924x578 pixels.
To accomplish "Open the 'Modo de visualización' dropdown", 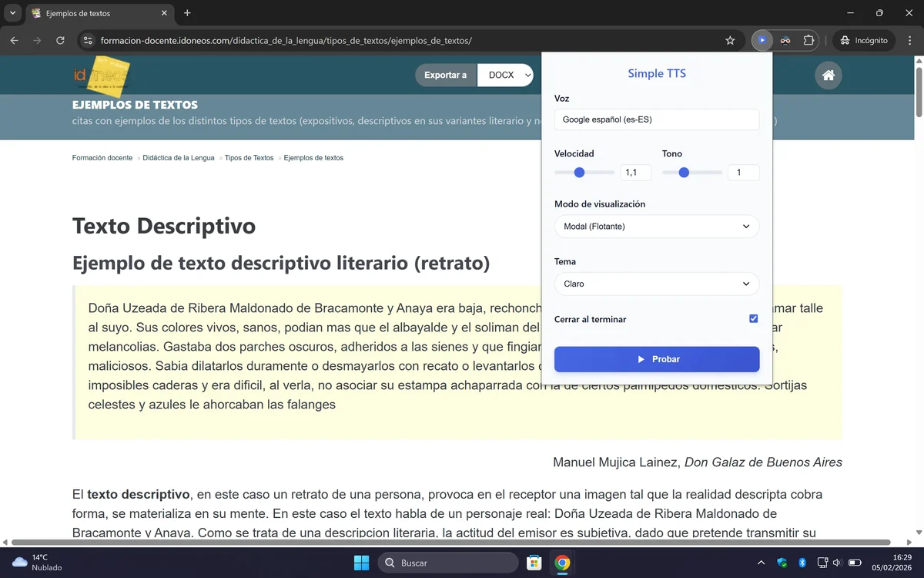I will coord(656,226).
